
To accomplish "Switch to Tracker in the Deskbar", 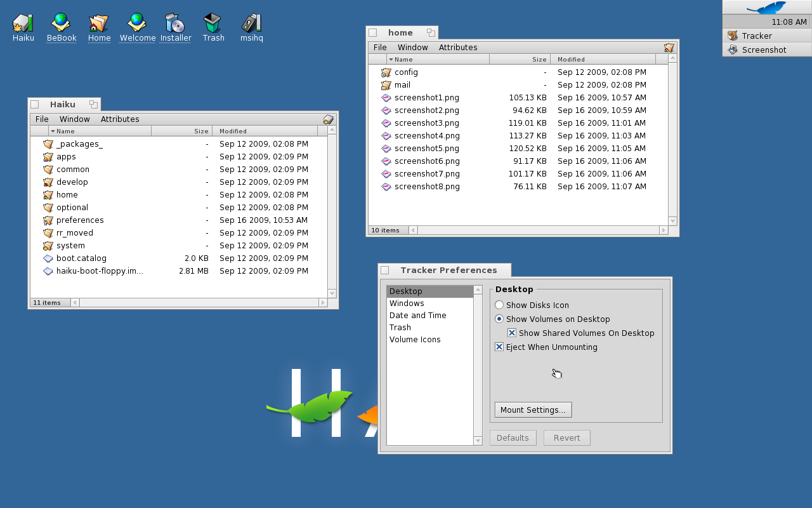I will click(767, 36).
